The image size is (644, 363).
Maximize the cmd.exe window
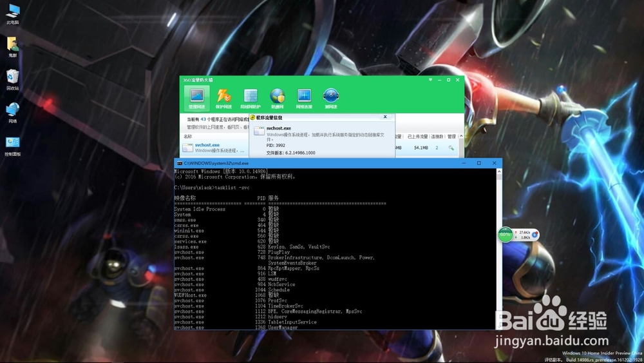[x=479, y=163]
